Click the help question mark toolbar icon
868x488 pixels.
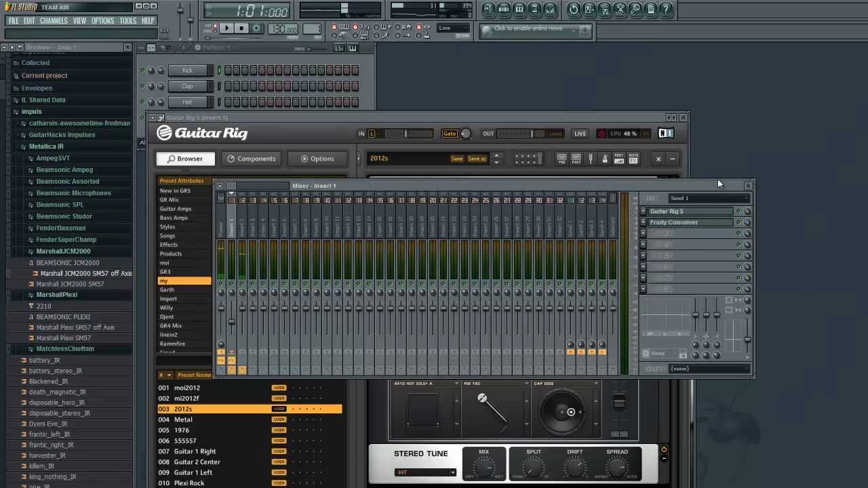click(x=667, y=9)
